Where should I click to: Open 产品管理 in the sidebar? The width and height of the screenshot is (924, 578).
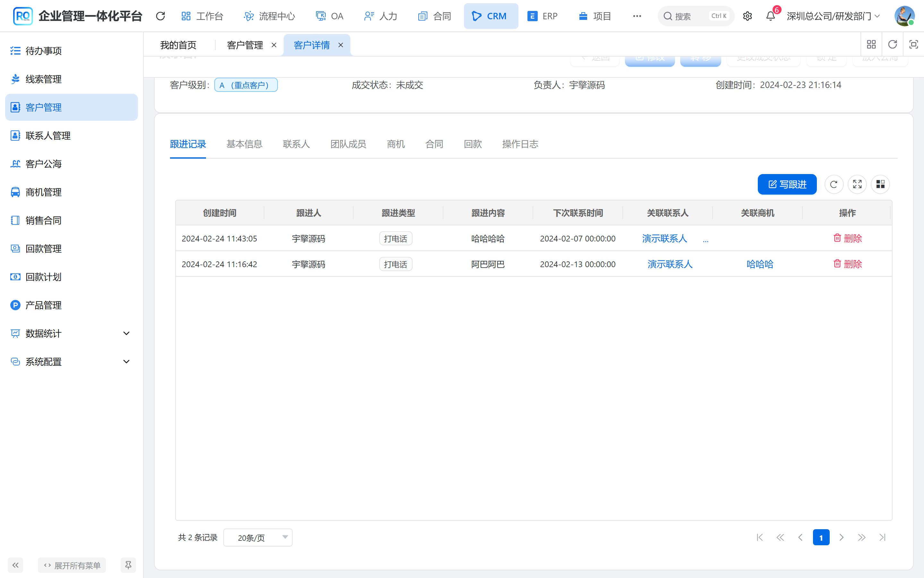pos(72,305)
